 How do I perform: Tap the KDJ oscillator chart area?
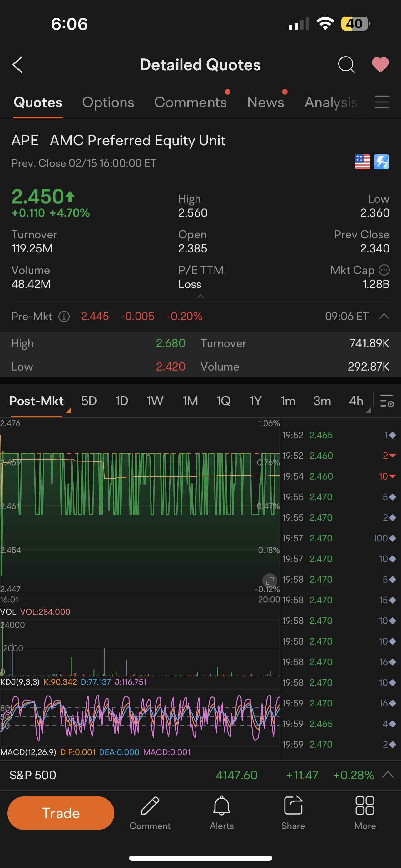[140, 718]
